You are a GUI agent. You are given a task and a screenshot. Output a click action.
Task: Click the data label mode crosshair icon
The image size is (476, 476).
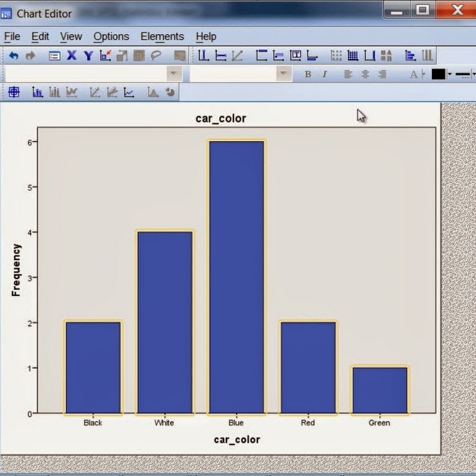tap(14, 93)
